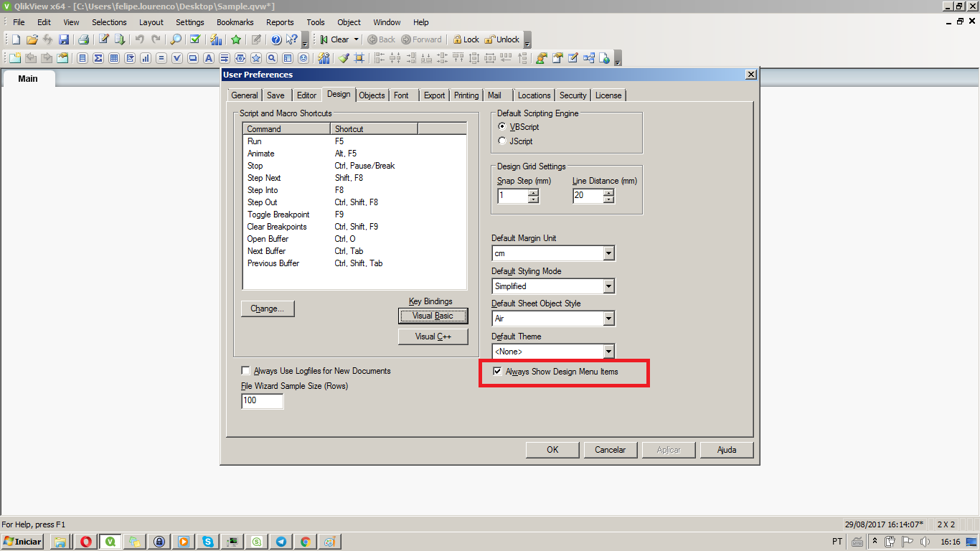Click the File Wizard Sample Size field
Image resolution: width=980 pixels, height=551 pixels.
263,401
